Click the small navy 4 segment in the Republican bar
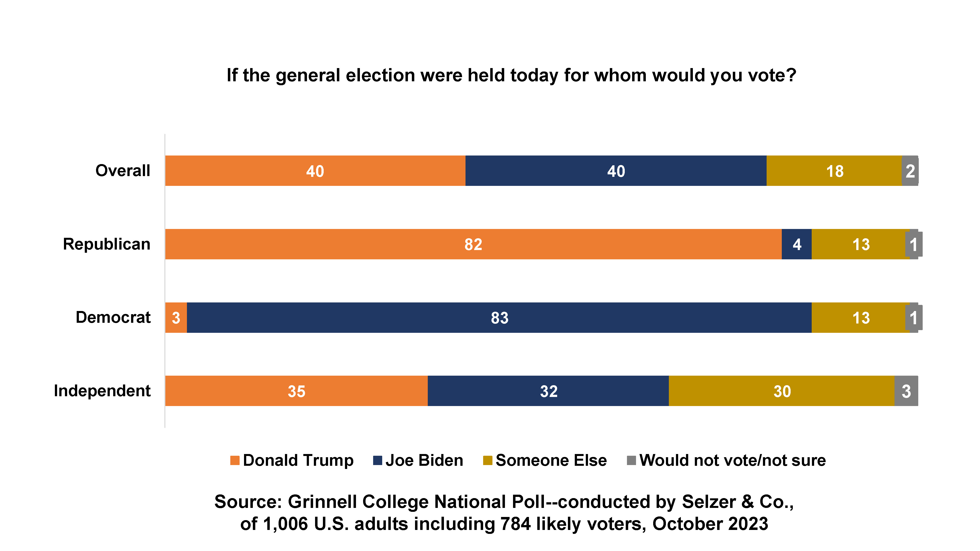Image resolution: width=980 pixels, height=551 pixels. (796, 244)
